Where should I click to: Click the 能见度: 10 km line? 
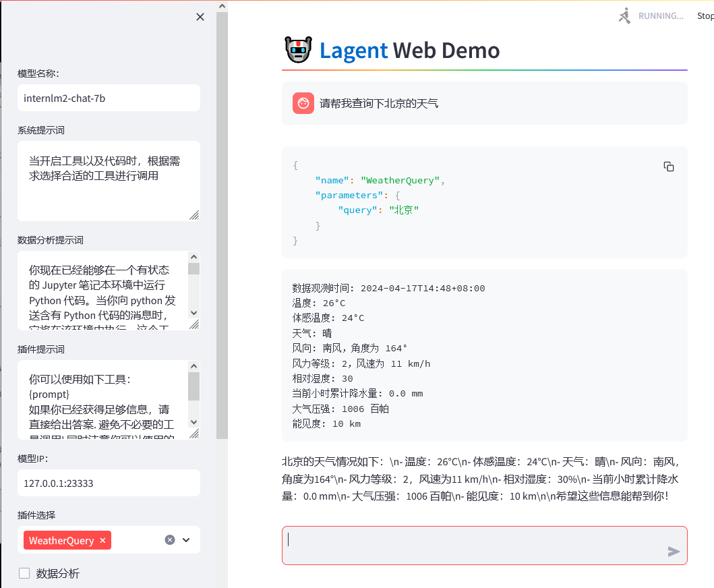pyautogui.click(x=326, y=423)
